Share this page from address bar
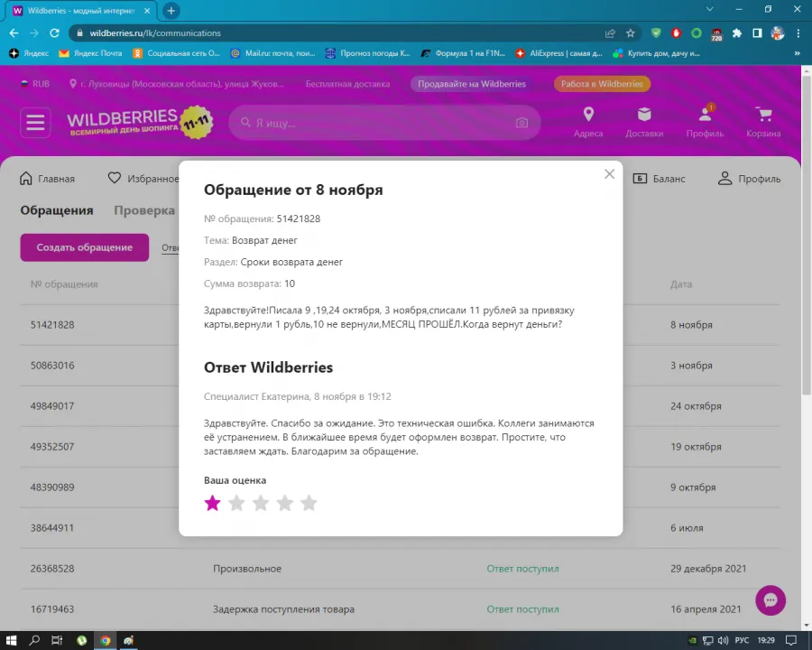This screenshot has height=650, width=812. tap(610, 33)
